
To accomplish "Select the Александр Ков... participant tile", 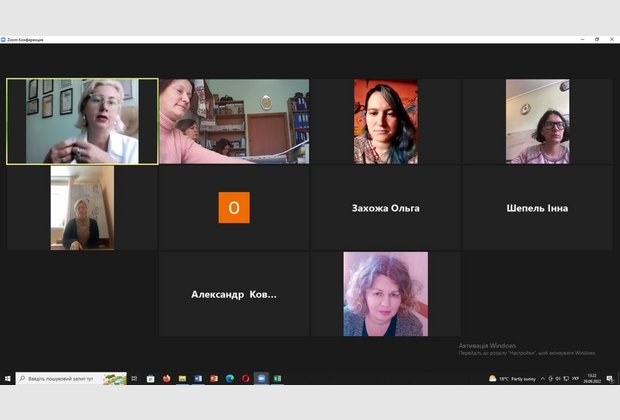I will (234, 294).
